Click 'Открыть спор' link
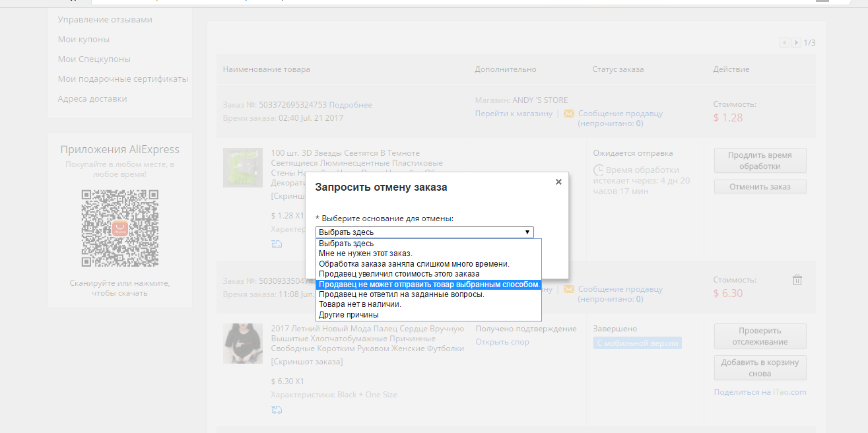868x433 pixels. tap(502, 342)
